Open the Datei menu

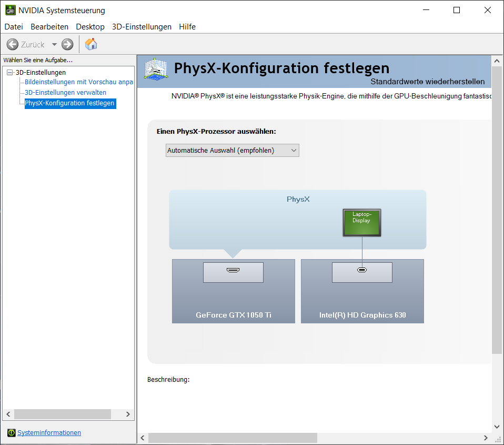coord(14,27)
